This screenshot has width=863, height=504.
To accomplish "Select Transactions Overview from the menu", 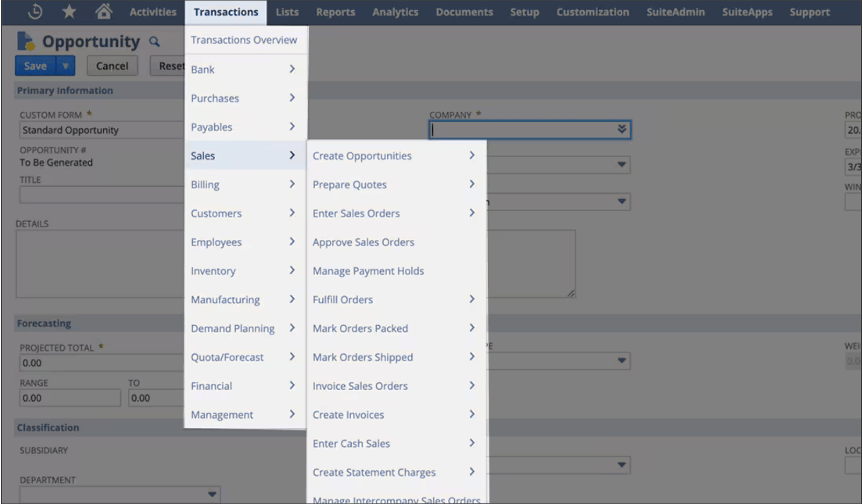I will tap(244, 40).
